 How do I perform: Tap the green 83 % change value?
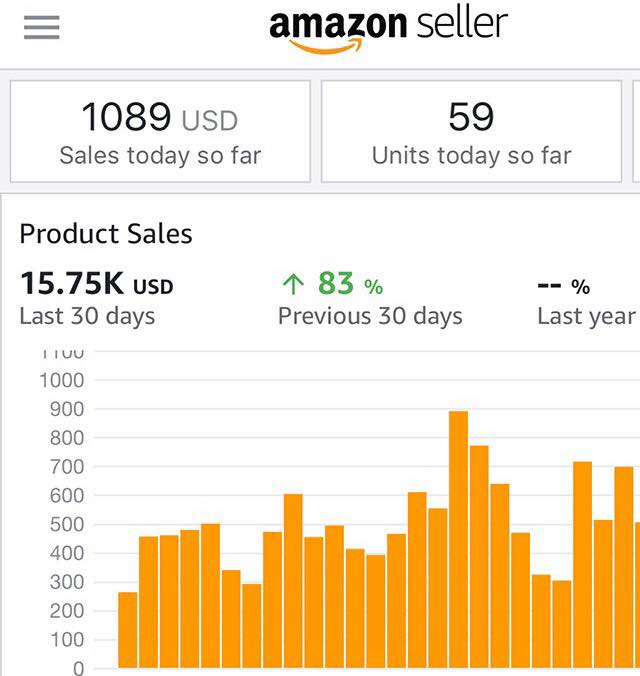tap(351, 284)
